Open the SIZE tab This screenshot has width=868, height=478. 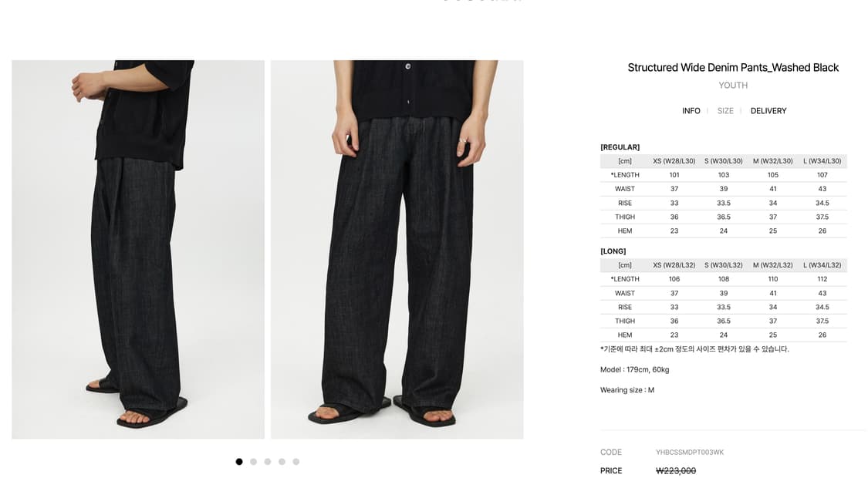point(725,111)
